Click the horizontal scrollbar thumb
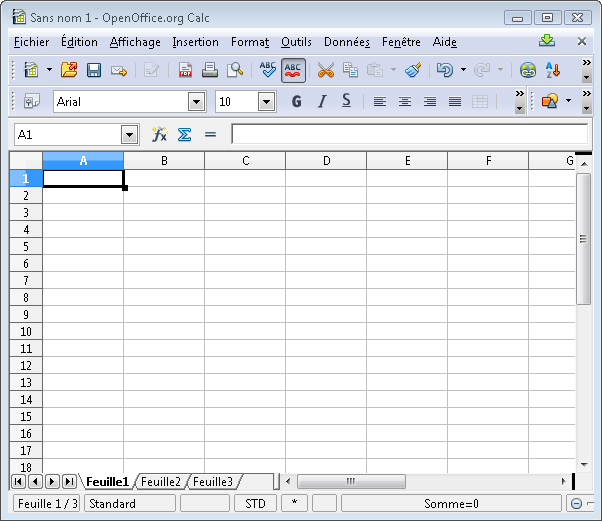The height and width of the screenshot is (521, 602). [x=351, y=481]
